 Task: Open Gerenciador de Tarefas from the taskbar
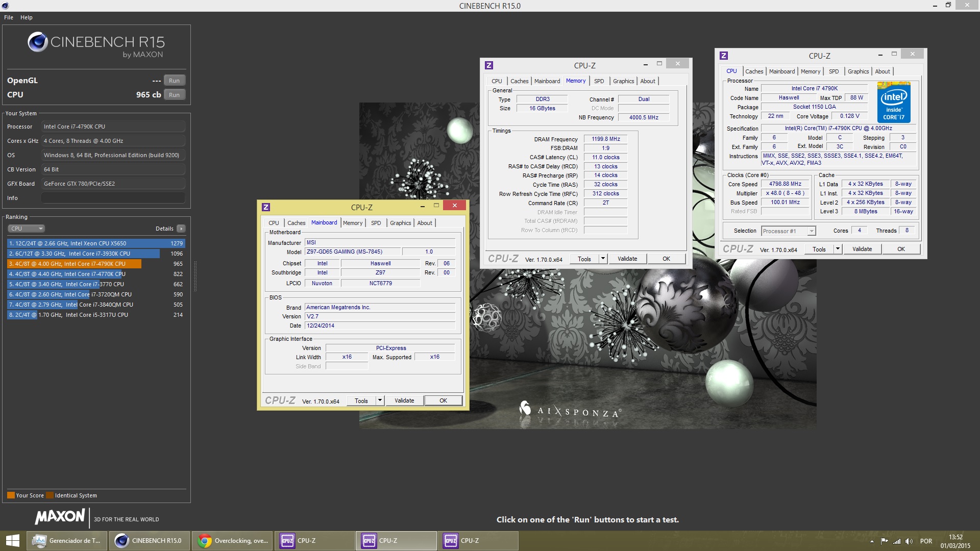click(x=67, y=541)
